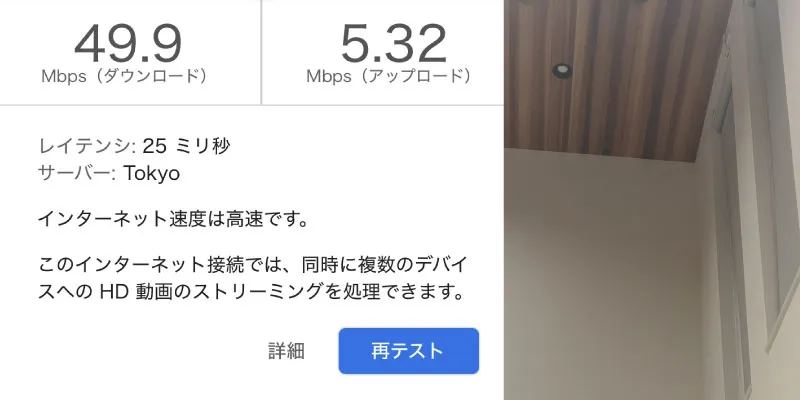
Task: Select the 49.9 download speed value
Action: click(128, 44)
